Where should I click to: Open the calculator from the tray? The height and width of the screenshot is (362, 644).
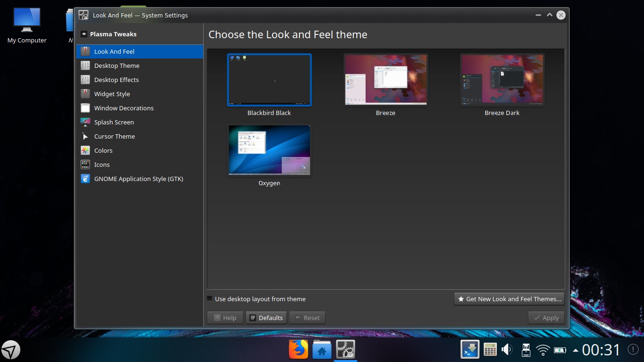click(490, 350)
